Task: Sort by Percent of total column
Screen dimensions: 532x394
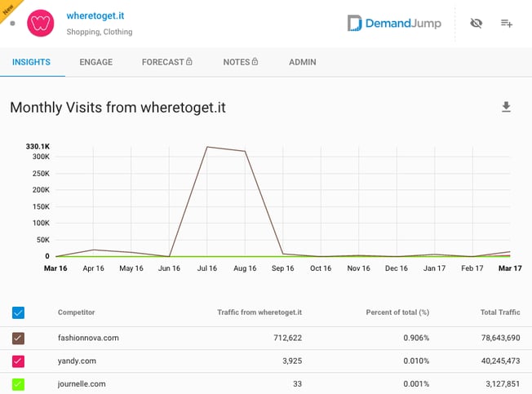Action: pos(397,312)
